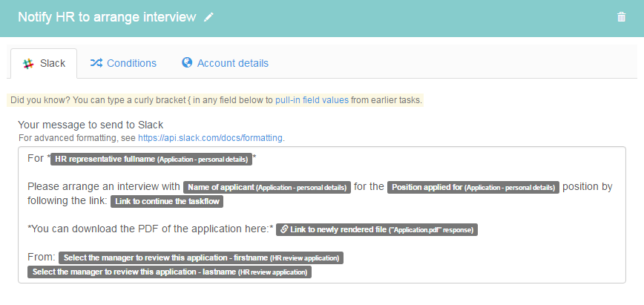Click the Conditions shuffle arrows icon
The width and height of the screenshot is (644, 305).
click(96, 63)
